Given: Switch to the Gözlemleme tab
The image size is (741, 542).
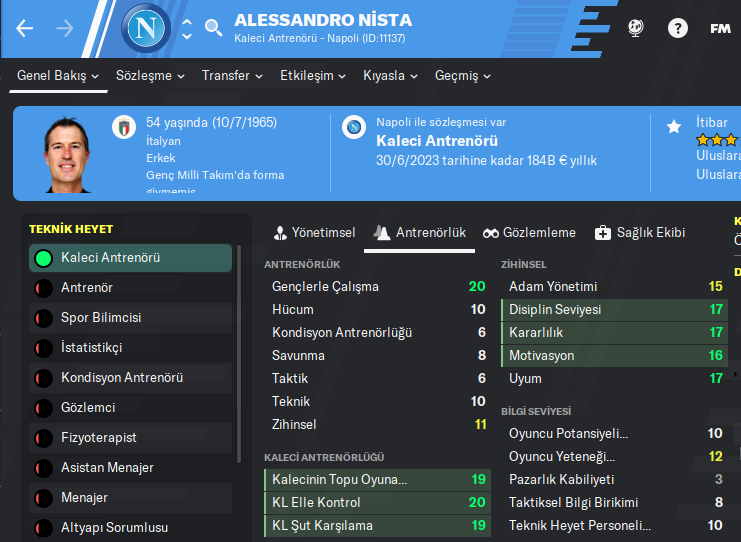Looking at the screenshot, I should click(529, 233).
